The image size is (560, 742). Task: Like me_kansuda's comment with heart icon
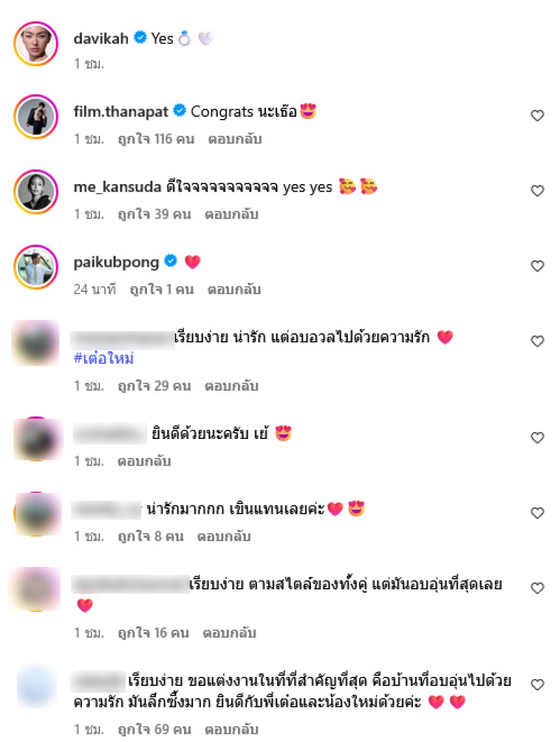538,190
